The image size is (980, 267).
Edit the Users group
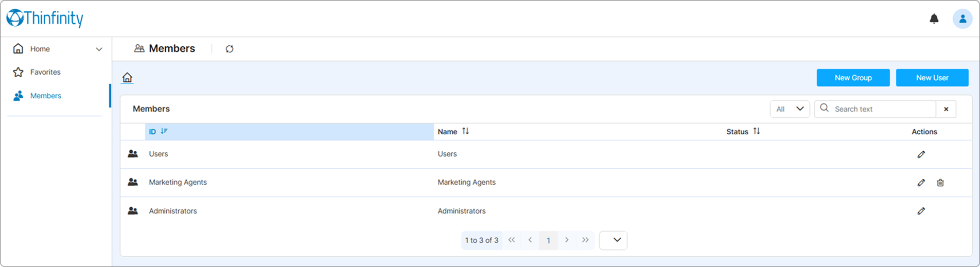[921, 154]
